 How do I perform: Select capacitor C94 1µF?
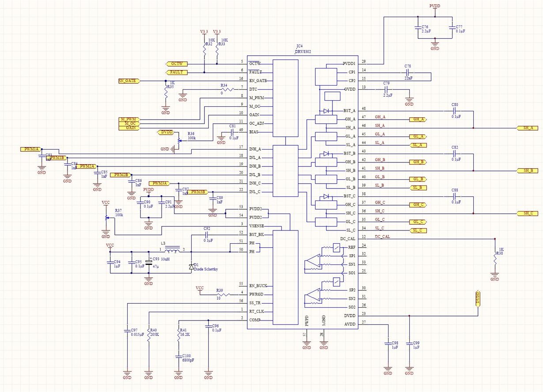click(110, 263)
